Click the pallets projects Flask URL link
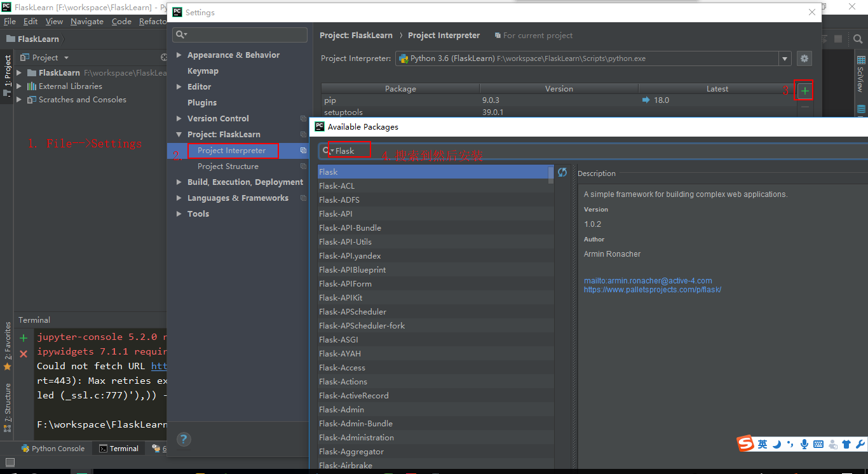 pos(653,290)
